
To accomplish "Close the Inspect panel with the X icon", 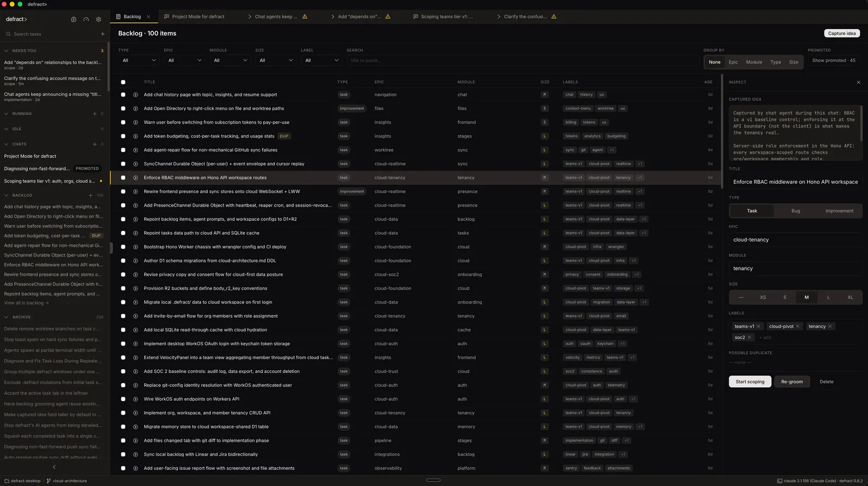I will (x=858, y=82).
